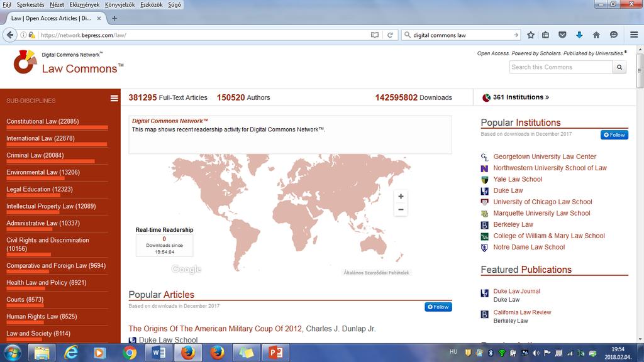Zoom out on the readership map

(401, 209)
